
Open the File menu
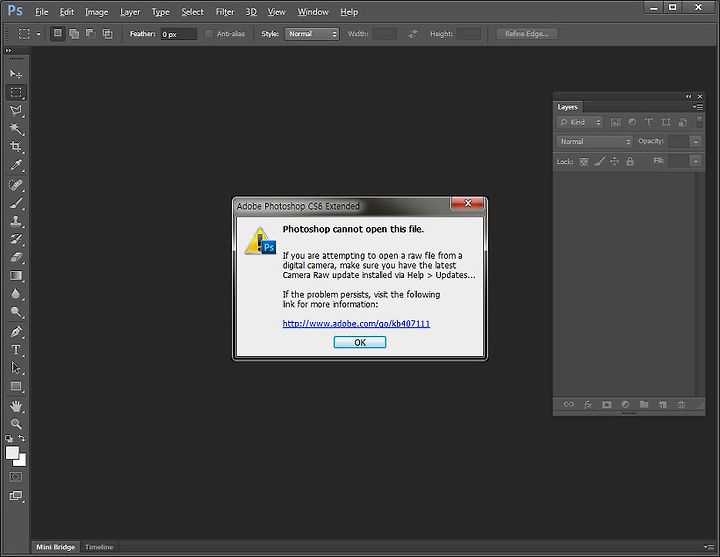point(41,12)
